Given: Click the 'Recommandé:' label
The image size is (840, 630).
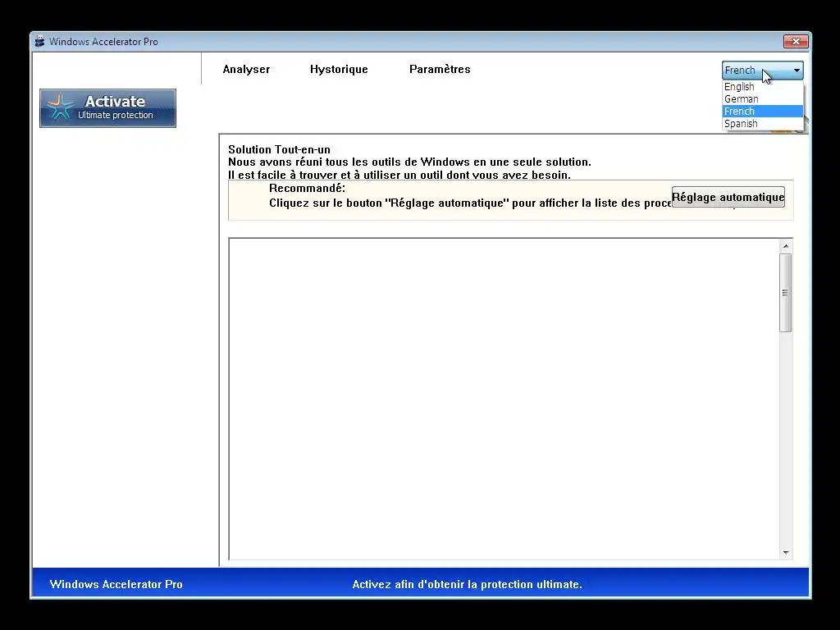Looking at the screenshot, I should pyautogui.click(x=307, y=189).
